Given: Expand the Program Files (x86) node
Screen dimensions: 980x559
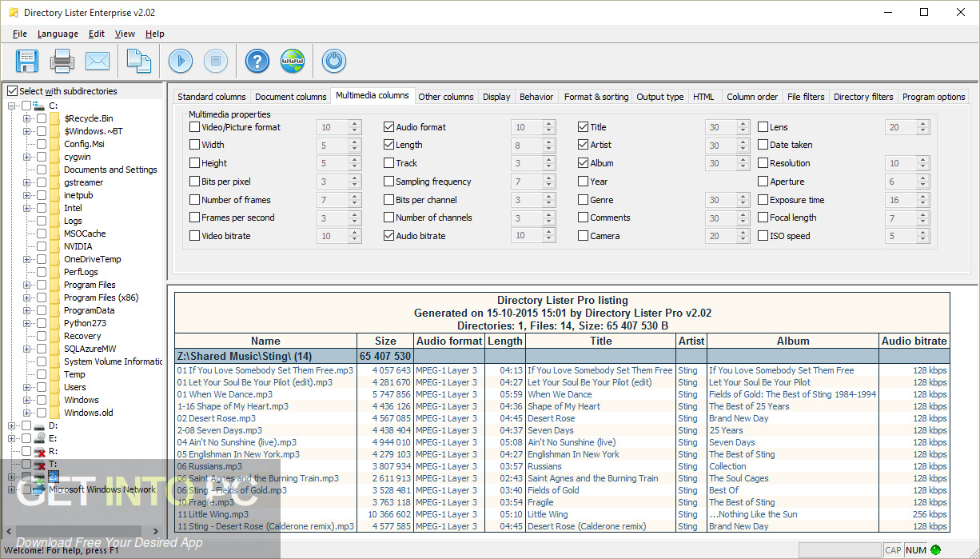Looking at the screenshot, I should coord(26,297).
